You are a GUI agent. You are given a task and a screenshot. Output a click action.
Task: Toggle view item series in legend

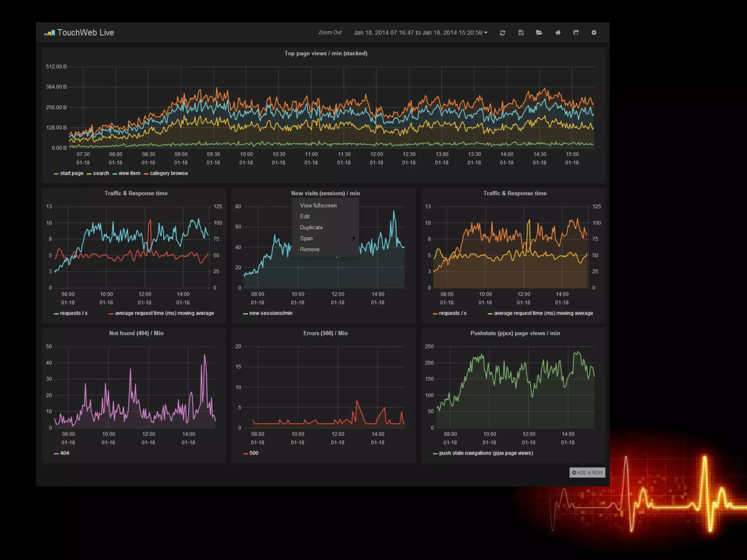click(129, 174)
